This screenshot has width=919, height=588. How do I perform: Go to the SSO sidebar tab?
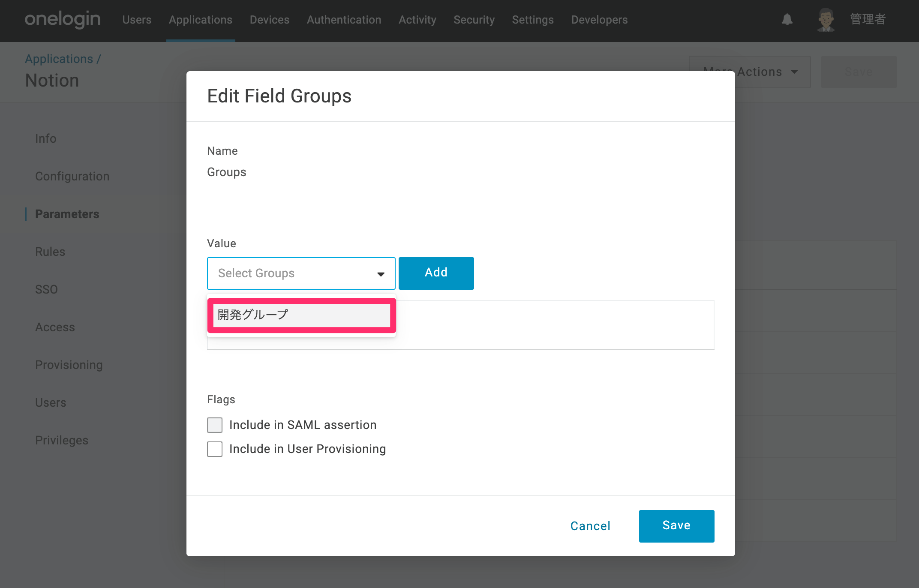pyautogui.click(x=46, y=289)
